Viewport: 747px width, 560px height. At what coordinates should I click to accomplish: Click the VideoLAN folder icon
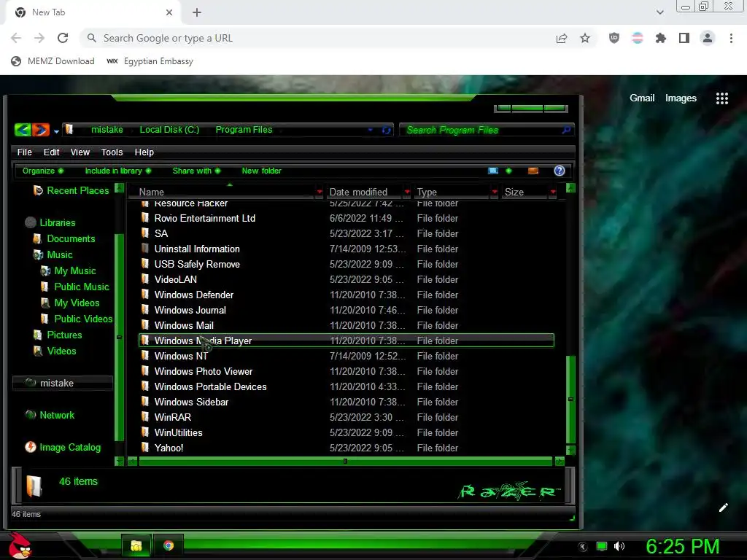point(145,279)
